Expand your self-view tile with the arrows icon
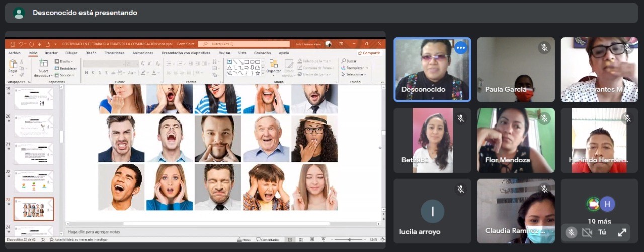 point(622,232)
